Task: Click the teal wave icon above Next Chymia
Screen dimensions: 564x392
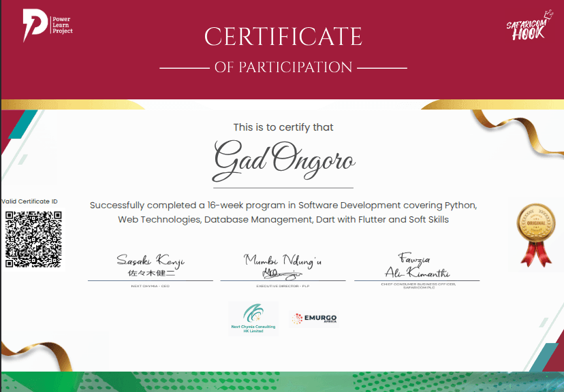Action: click(x=253, y=312)
